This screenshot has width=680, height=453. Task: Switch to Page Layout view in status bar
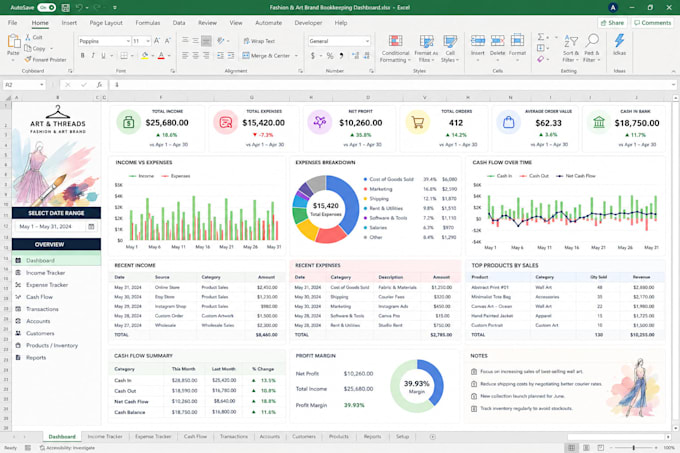[x=586, y=447]
